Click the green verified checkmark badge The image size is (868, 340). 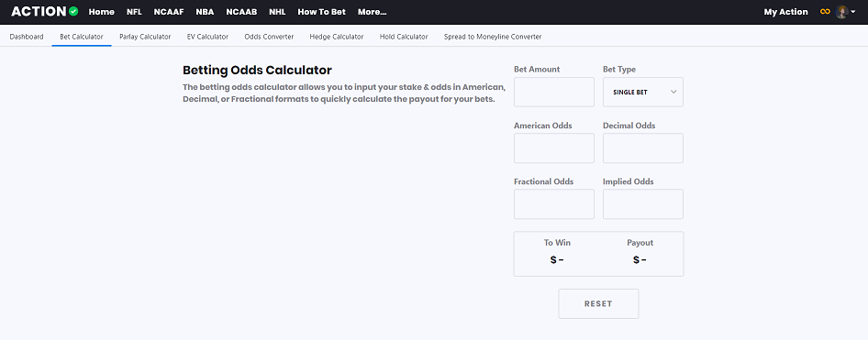(x=73, y=12)
